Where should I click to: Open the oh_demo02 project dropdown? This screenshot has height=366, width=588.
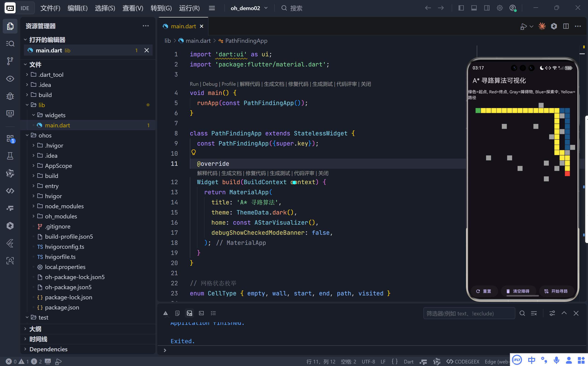[249, 8]
